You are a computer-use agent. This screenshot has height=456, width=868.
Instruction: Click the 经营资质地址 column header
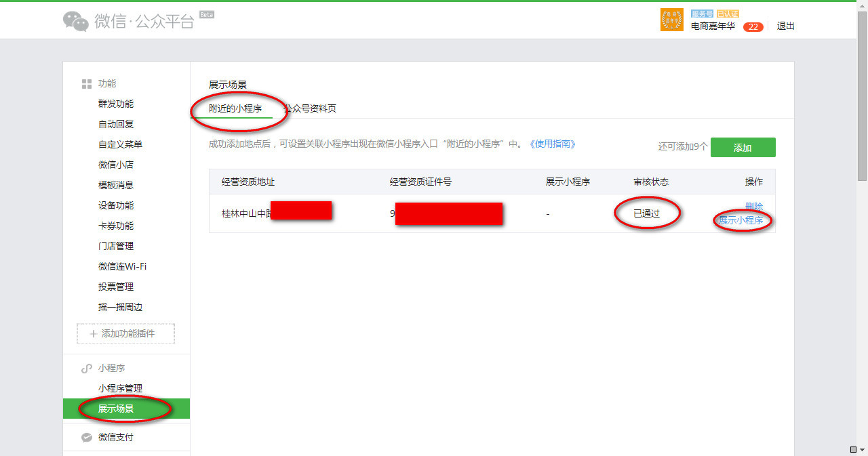click(x=248, y=182)
